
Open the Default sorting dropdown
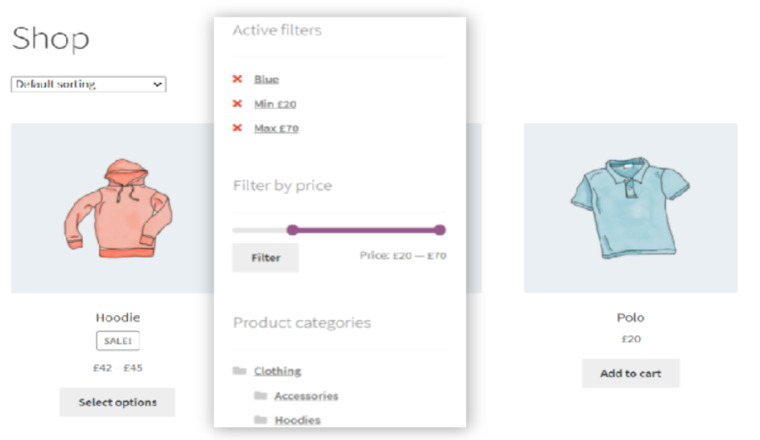88,84
